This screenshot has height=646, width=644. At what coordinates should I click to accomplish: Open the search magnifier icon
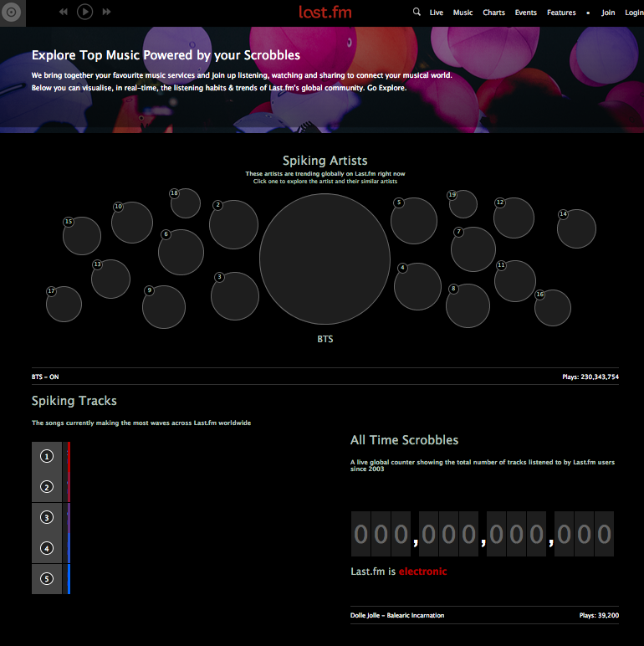(x=417, y=12)
